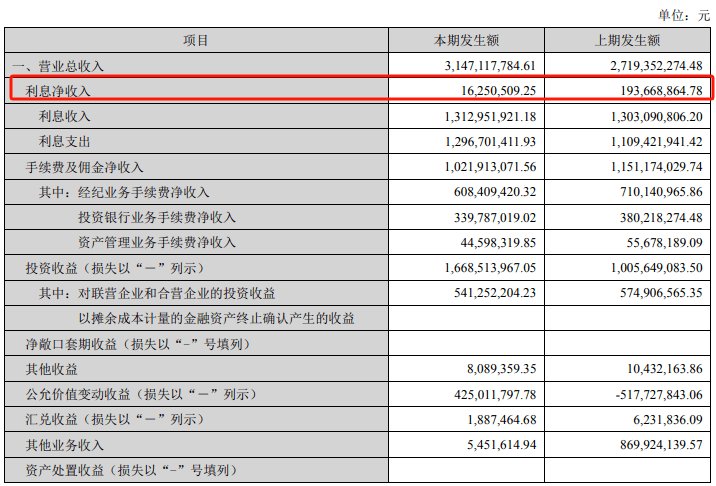Click value 6,231,836.09

click(668, 420)
